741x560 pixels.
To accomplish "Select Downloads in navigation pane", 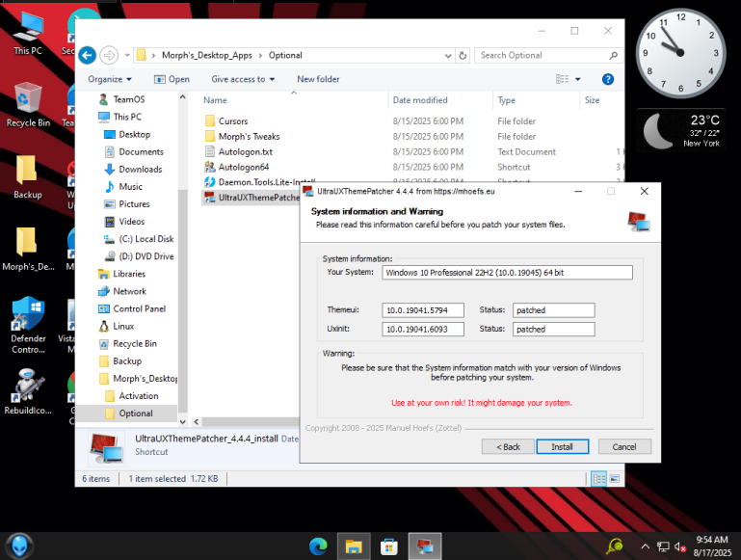I will tap(133, 170).
